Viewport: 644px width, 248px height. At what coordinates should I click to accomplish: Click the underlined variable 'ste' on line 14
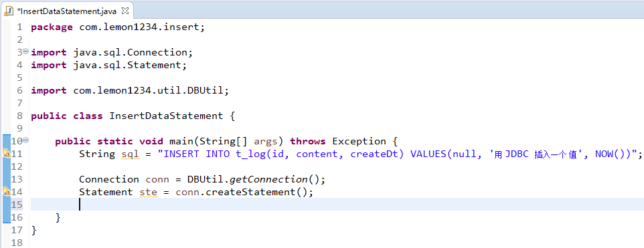tap(149, 192)
